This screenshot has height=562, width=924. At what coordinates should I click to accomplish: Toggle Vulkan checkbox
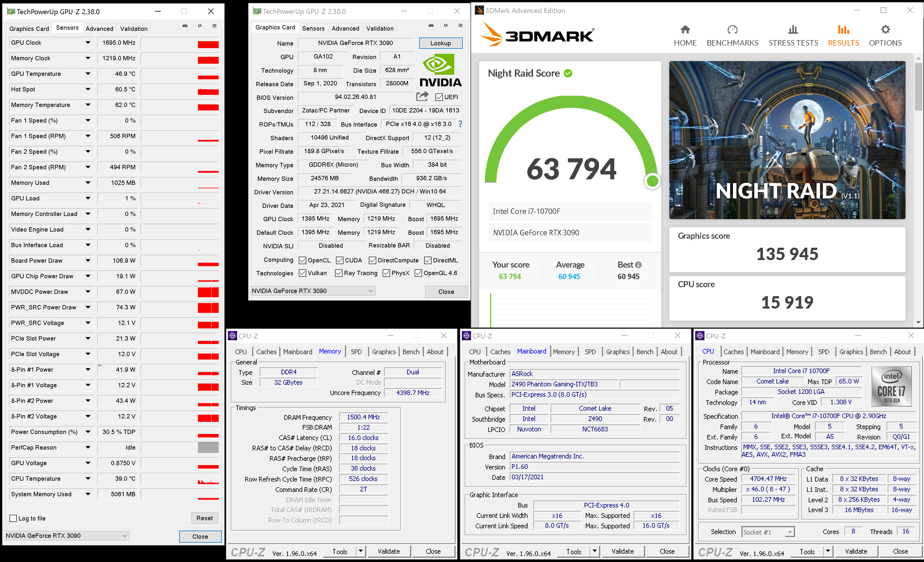pos(302,273)
